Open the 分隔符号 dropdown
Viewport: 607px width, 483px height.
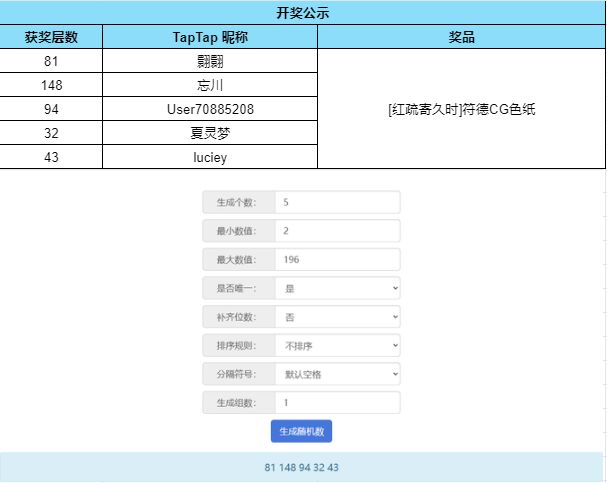(x=338, y=374)
